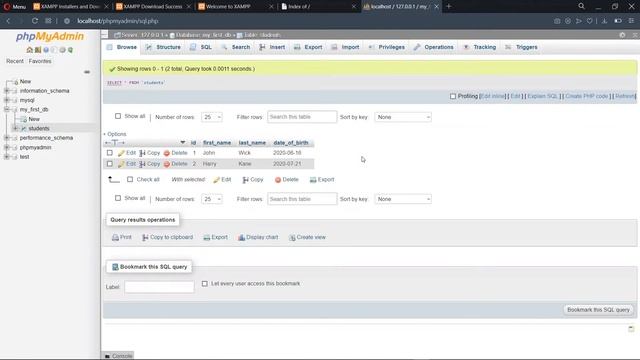Click the reload navigation panel icon
The width and height of the screenshot is (640, 360).
coord(70,50)
